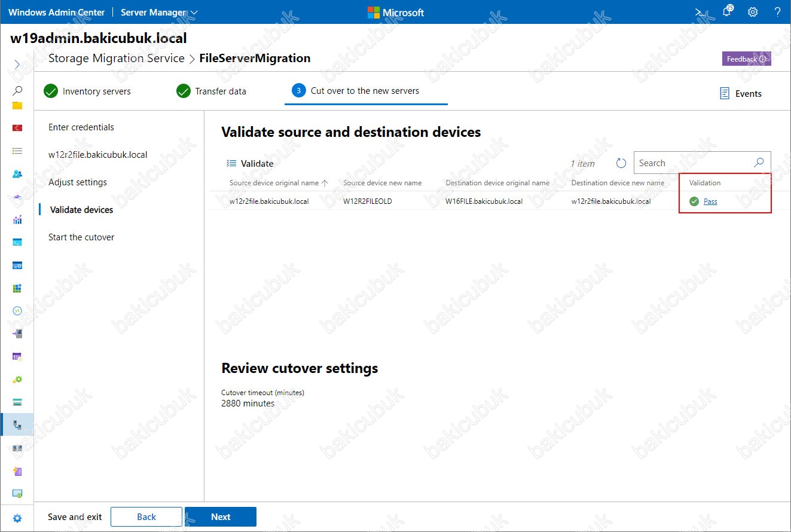Open the help question mark icon
Screen dimensions: 791x532
tap(778, 12)
